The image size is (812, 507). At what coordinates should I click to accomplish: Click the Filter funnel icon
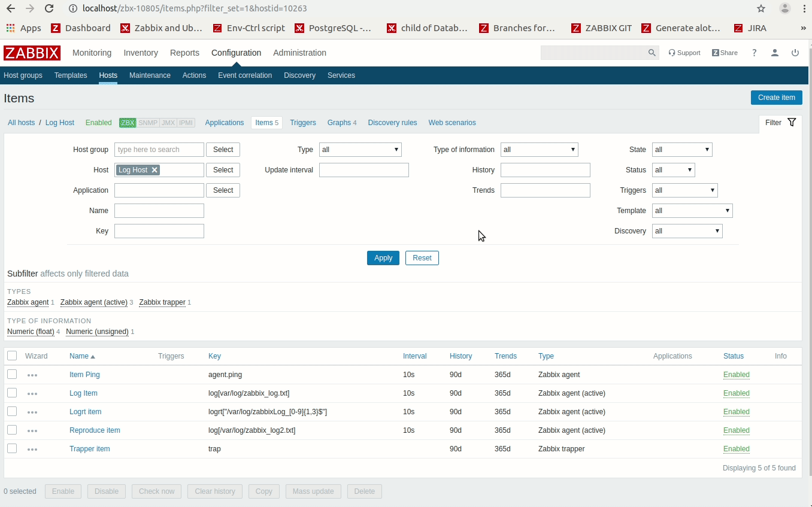coord(792,122)
